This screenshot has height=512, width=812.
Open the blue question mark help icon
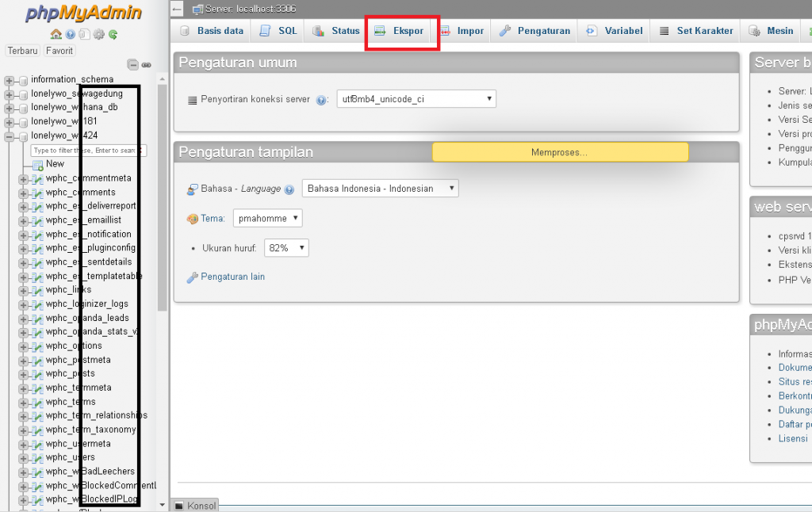pyautogui.click(x=69, y=34)
